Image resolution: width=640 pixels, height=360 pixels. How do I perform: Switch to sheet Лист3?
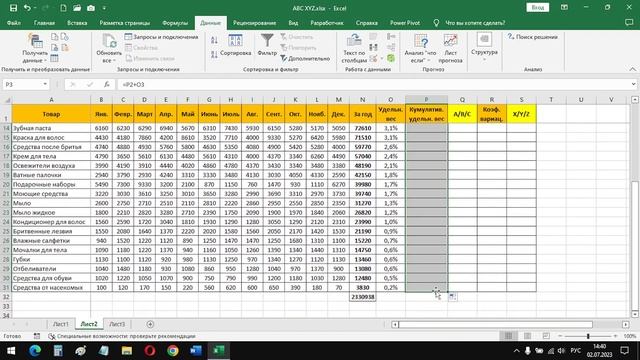pos(117,324)
